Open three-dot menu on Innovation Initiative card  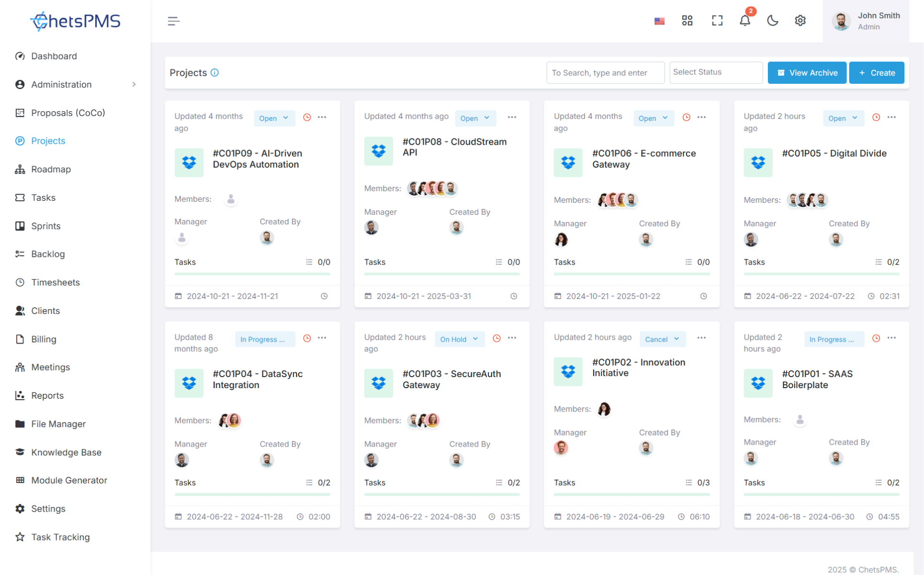(701, 338)
